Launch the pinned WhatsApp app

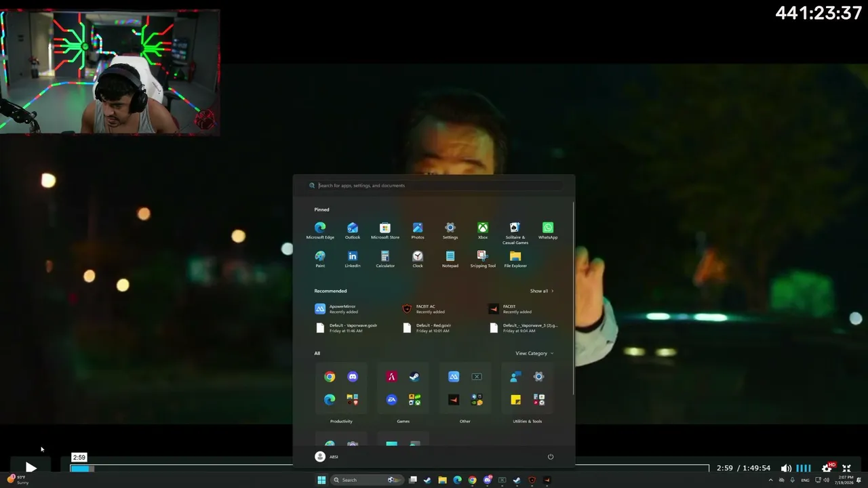click(x=548, y=230)
